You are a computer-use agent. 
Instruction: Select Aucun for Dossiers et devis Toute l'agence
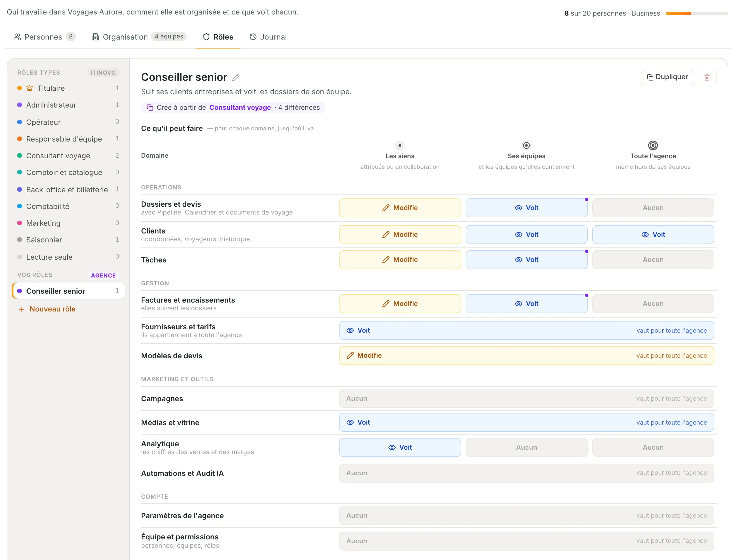point(653,208)
